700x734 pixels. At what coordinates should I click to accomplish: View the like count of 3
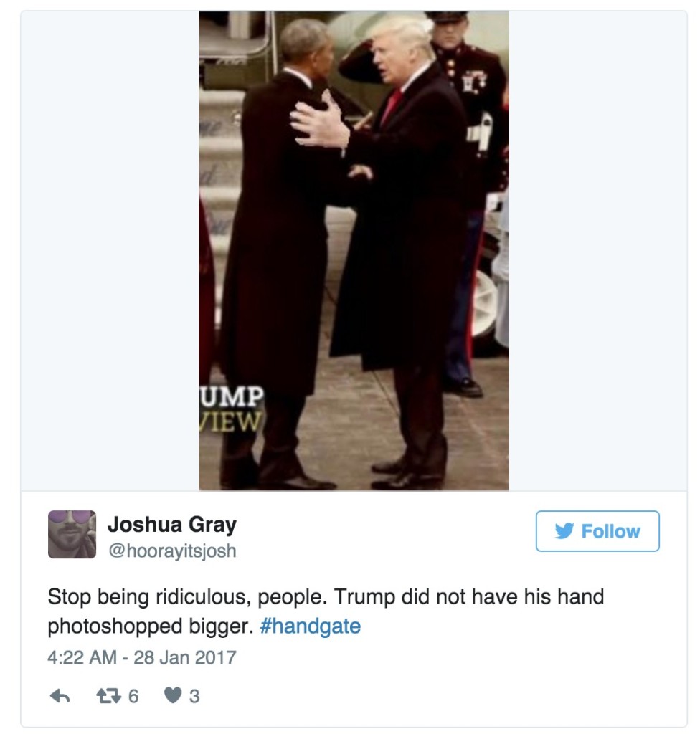[x=194, y=697]
